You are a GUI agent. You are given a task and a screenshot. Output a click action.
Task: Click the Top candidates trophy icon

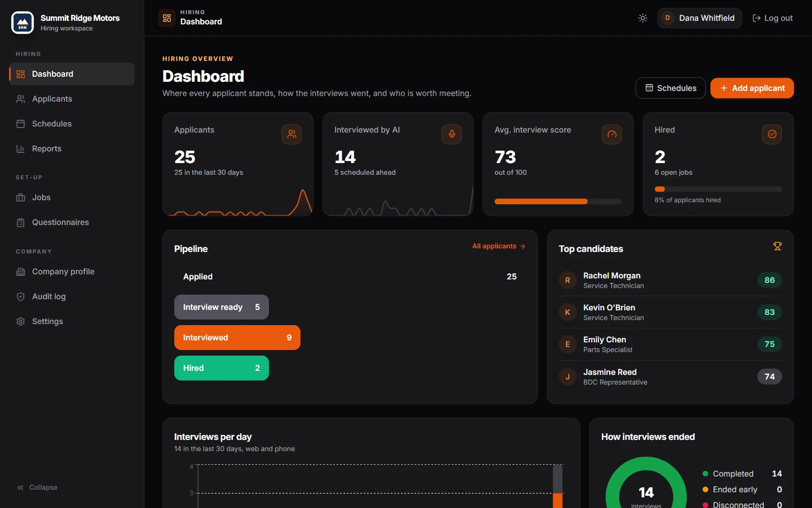777,246
